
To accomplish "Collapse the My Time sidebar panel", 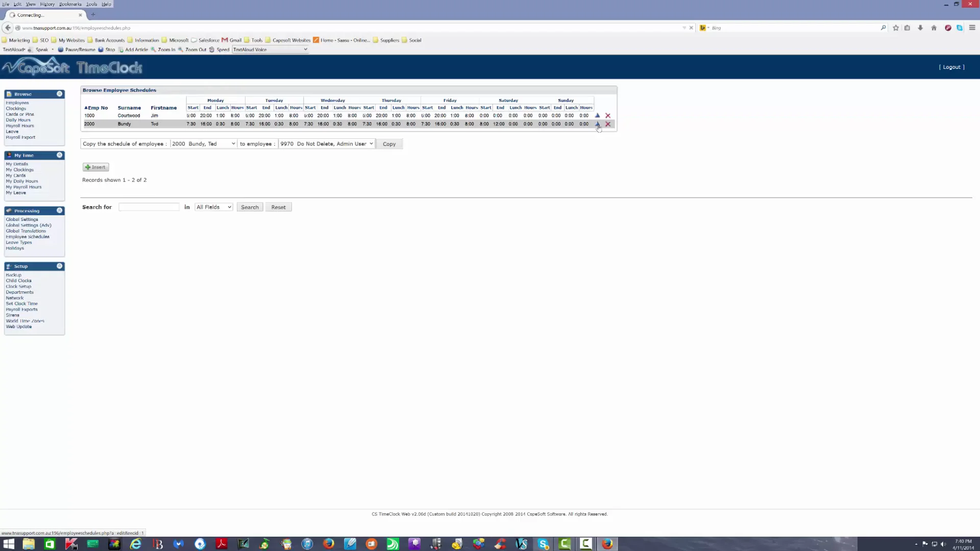I will (59, 155).
